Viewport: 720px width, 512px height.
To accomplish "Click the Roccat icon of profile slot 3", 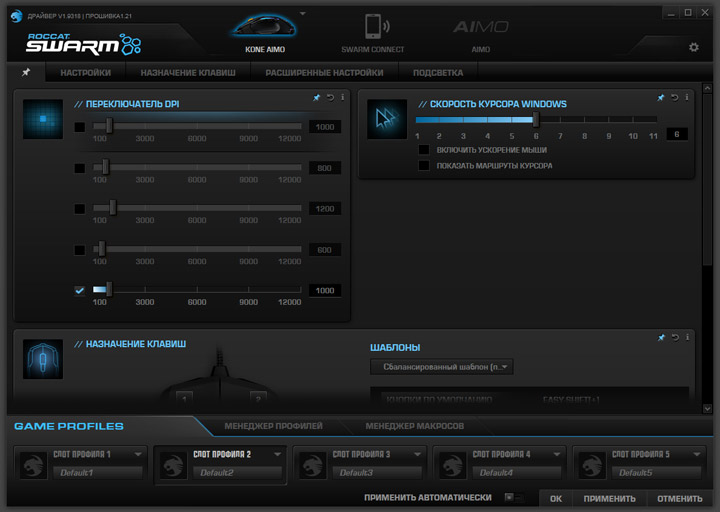I will coord(313,465).
